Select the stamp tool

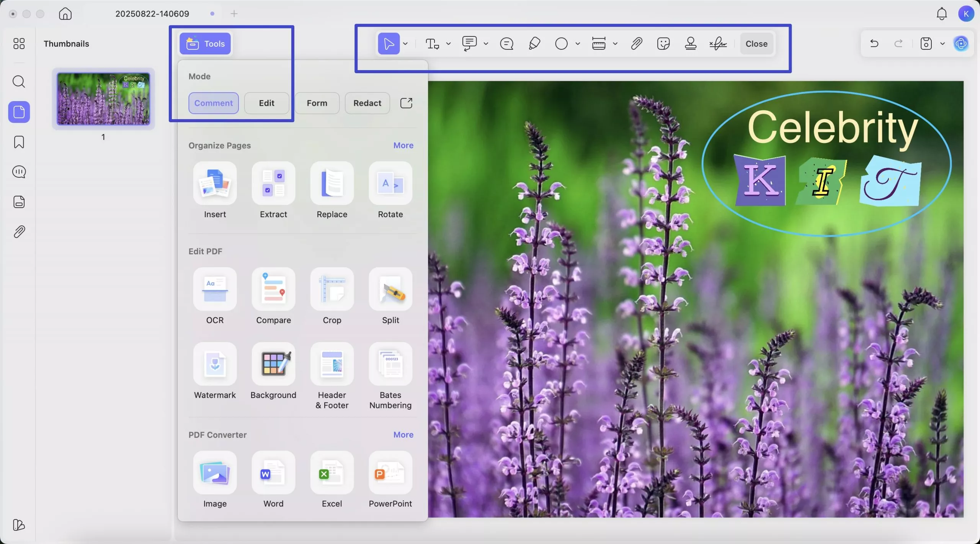(690, 44)
